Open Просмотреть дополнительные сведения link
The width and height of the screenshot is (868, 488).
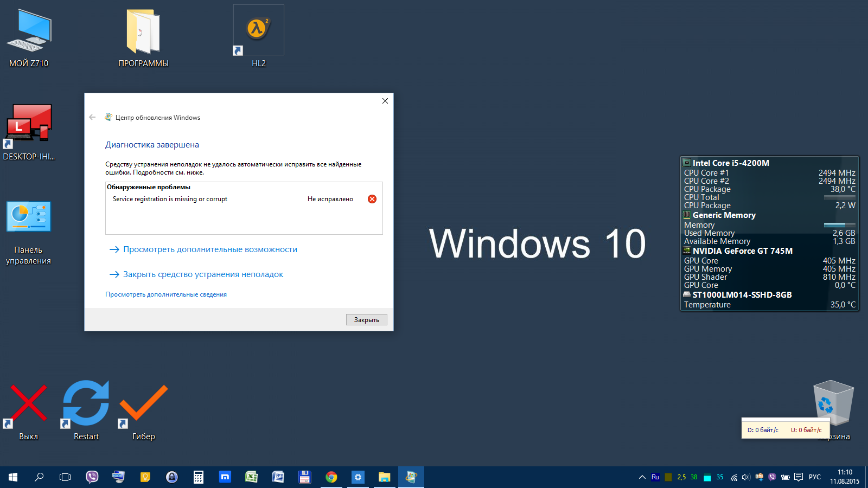tap(166, 294)
